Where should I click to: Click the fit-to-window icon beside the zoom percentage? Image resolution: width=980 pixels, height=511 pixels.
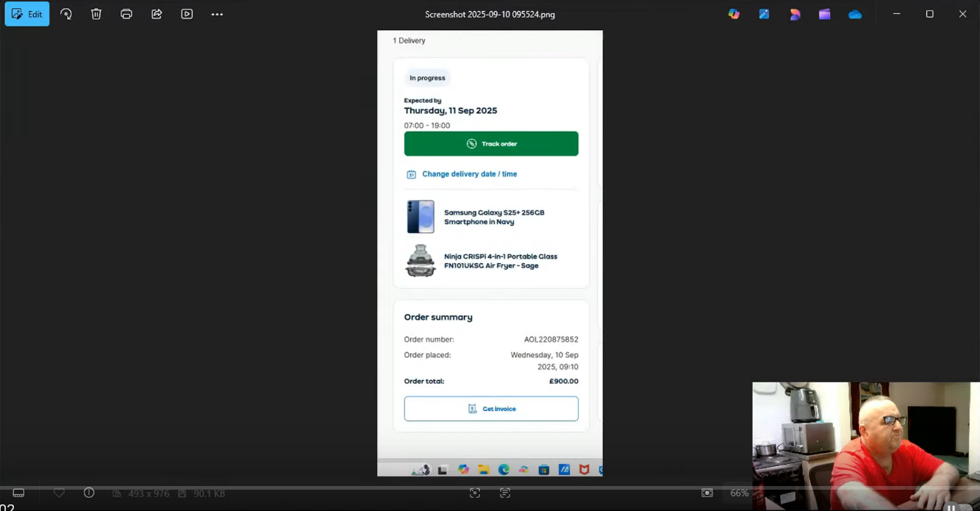pyautogui.click(x=707, y=493)
